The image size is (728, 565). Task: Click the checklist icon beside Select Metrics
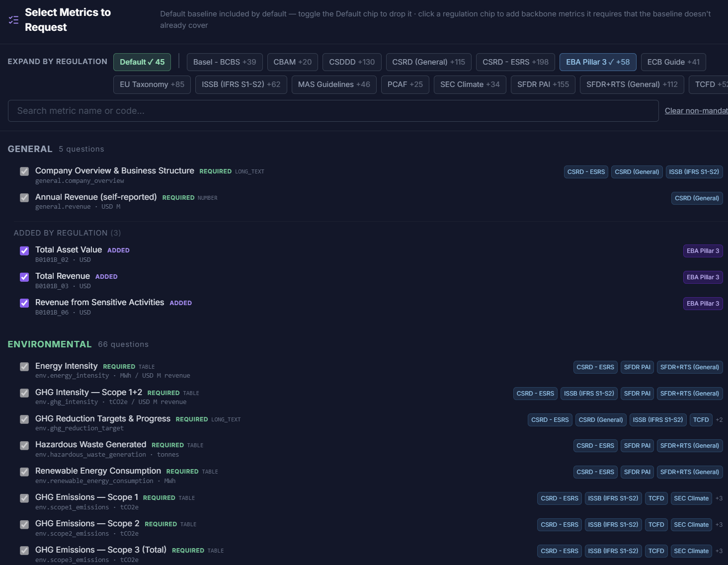13,20
